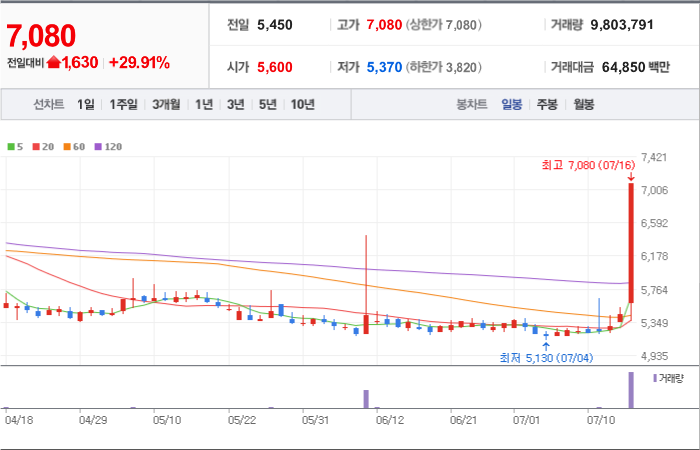The width and height of the screenshot is (700, 450).
Task: Click the purple 120-day moving average swatch
Action: point(98,146)
